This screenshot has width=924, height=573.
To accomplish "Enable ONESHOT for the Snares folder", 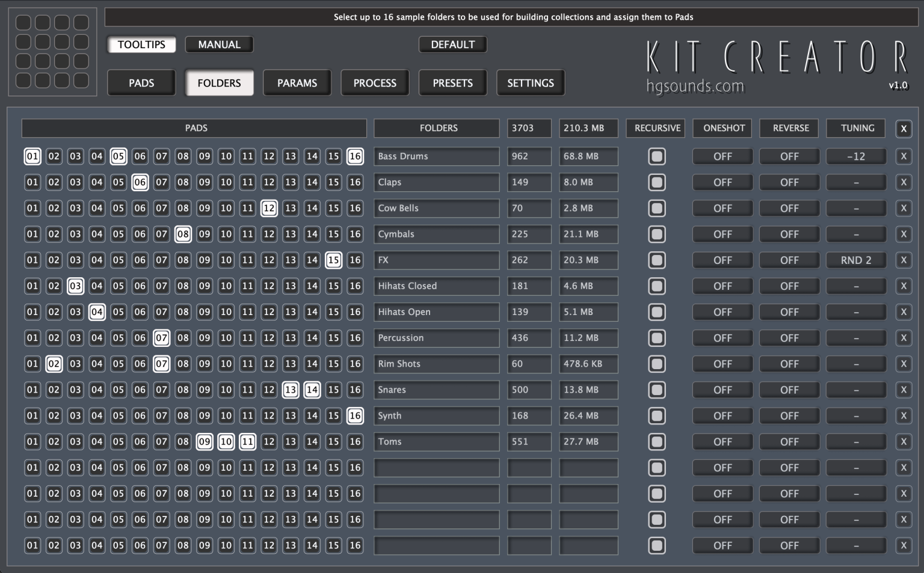I will tap(722, 390).
